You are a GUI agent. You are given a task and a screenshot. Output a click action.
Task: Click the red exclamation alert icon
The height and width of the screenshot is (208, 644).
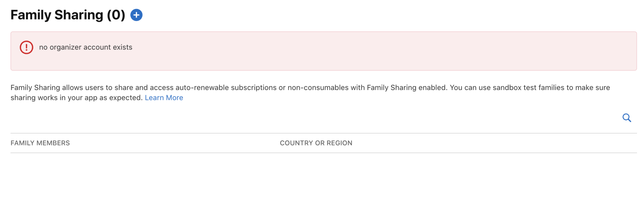(x=26, y=47)
